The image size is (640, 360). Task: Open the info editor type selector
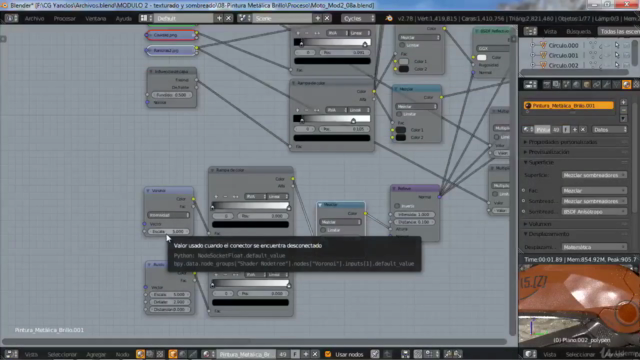click(11, 18)
